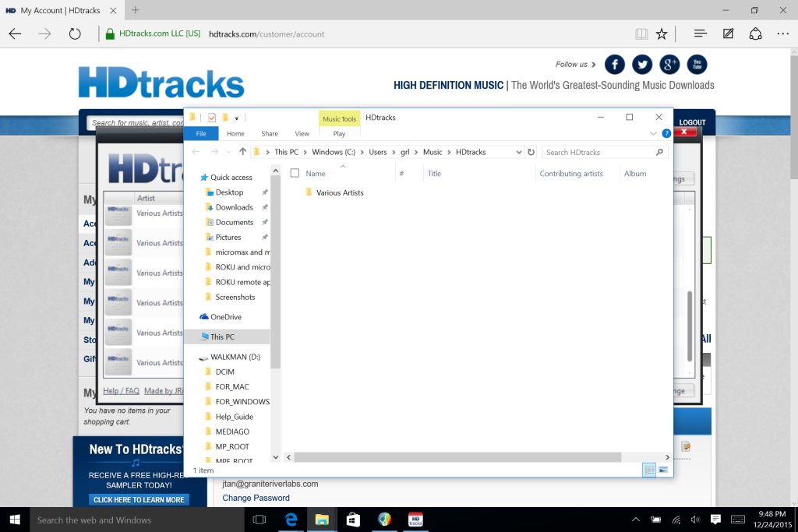Open recent locations dropdown arrow
This screenshot has height=532, width=798.
pos(228,152)
